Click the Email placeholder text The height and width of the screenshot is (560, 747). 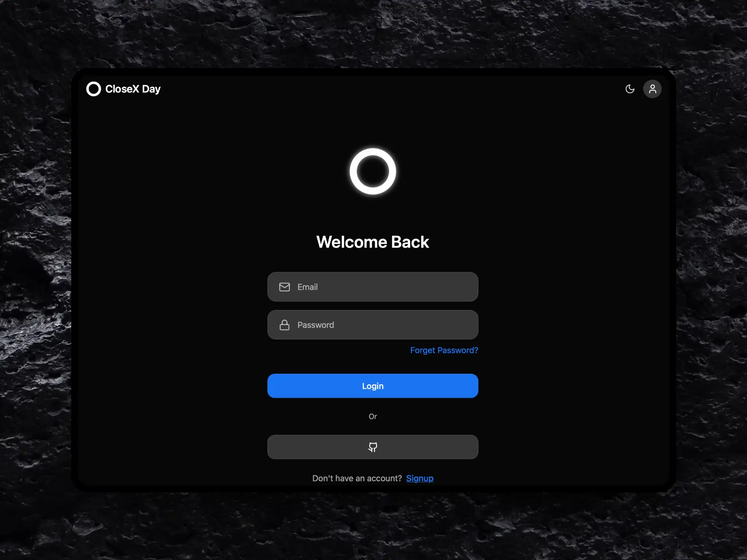tap(307, 287)
